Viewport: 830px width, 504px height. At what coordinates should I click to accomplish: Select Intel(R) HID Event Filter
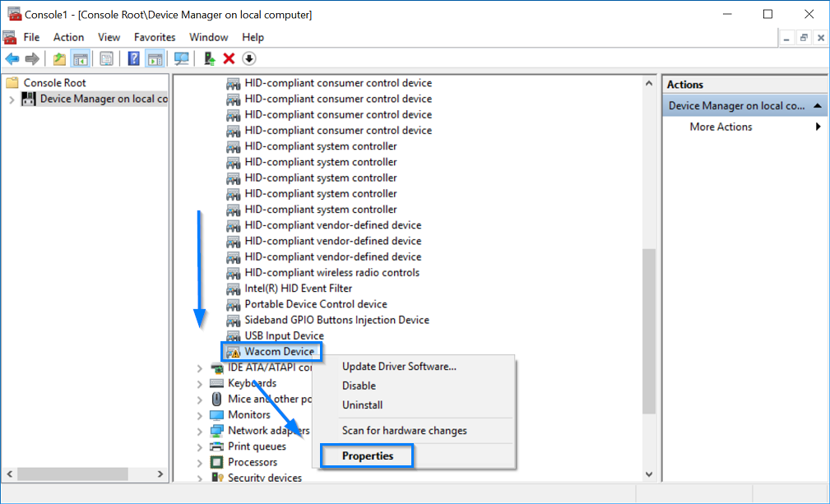[x=298, y=289]
